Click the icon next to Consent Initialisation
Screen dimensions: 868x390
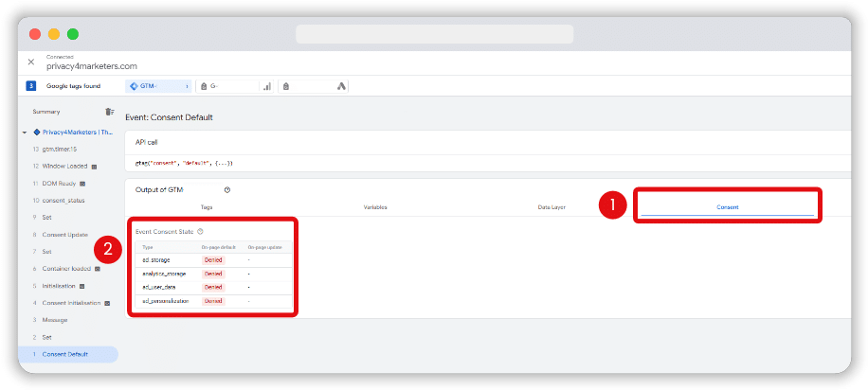tap(107, 303)
